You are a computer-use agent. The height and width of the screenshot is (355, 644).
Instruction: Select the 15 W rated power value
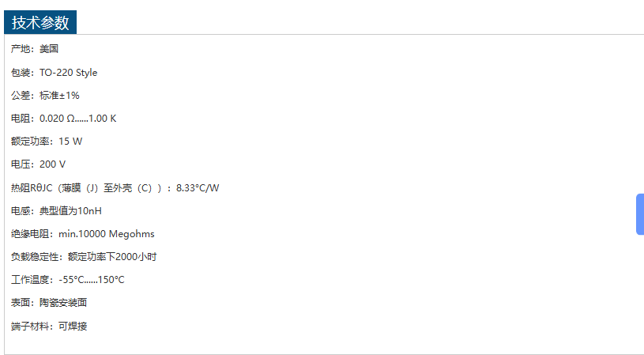(70, 142)
